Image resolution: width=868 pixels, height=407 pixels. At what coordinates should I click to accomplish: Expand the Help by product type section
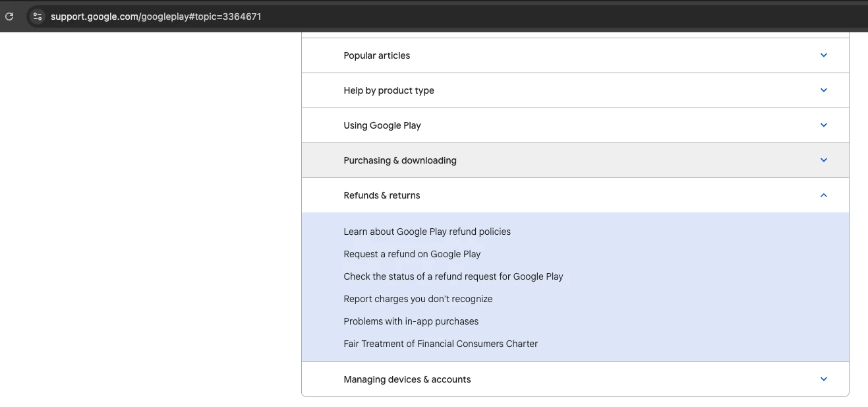coord(389,91)
